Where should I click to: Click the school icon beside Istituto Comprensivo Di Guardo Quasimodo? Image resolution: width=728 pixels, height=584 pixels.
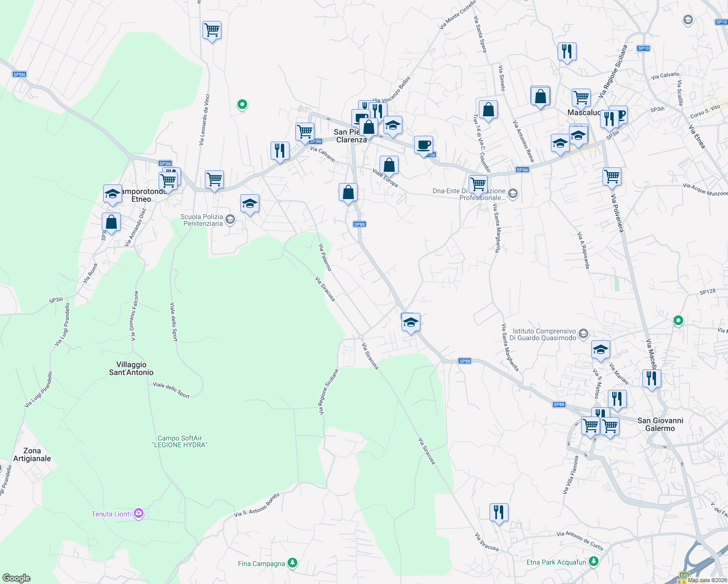coord(583,333)
